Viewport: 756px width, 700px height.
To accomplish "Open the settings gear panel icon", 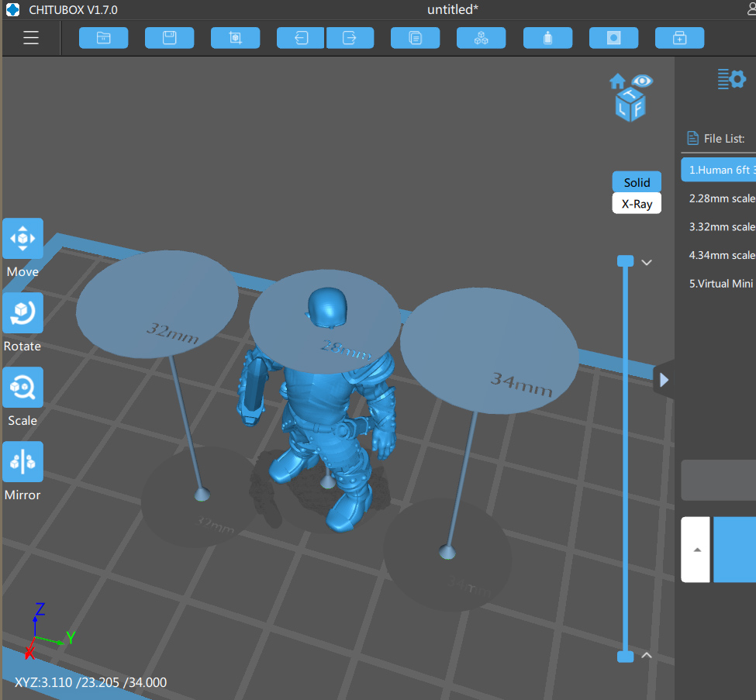I will click(x=731, y=79).
